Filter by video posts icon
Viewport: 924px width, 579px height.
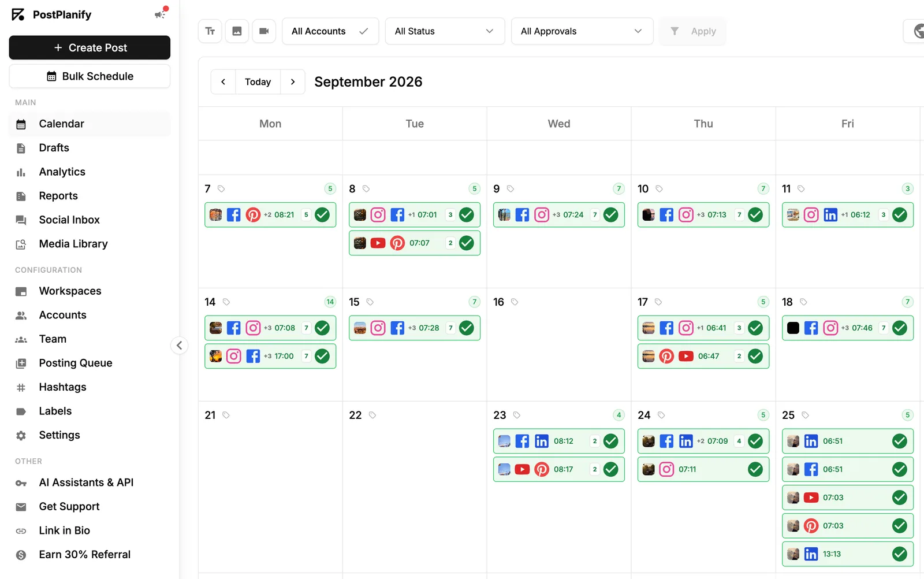click(x=264, y=31)
